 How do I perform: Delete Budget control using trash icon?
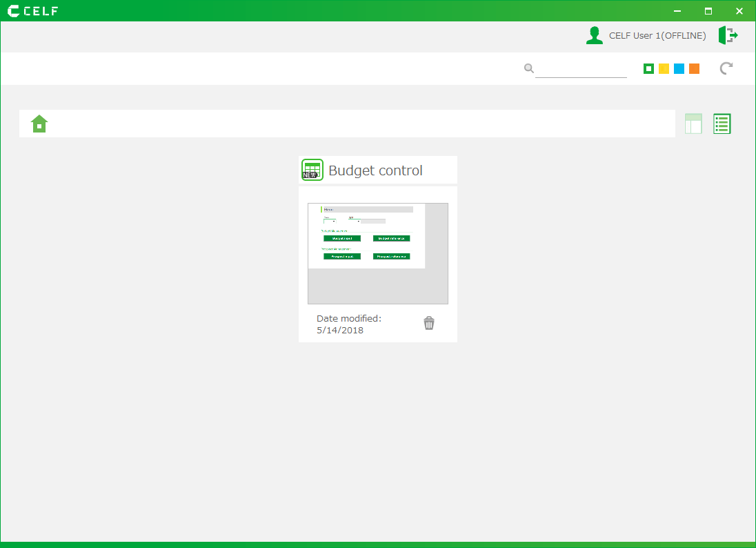coord(429,323)
